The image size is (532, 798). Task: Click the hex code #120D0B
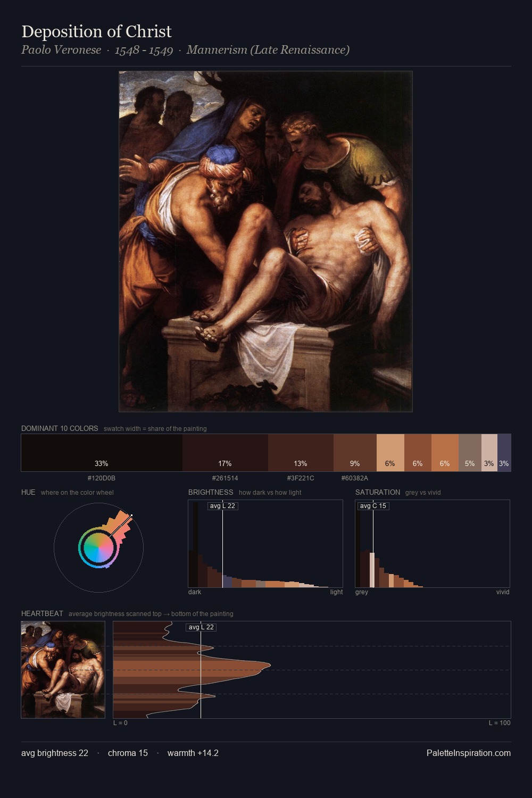pyautogui.click(x=102, y=478)
